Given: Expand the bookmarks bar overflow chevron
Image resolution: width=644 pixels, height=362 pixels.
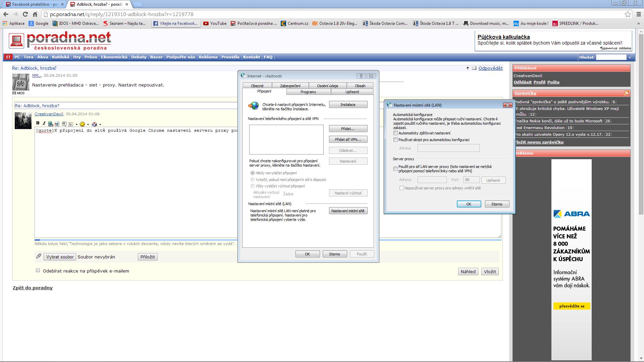Looking at the screenshot, I should tap(638, 23).
